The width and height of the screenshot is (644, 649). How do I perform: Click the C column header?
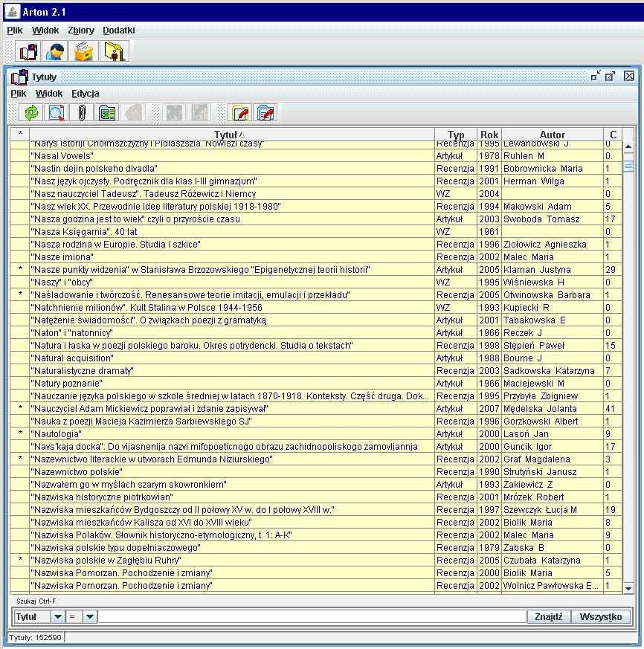coord(613,135)
